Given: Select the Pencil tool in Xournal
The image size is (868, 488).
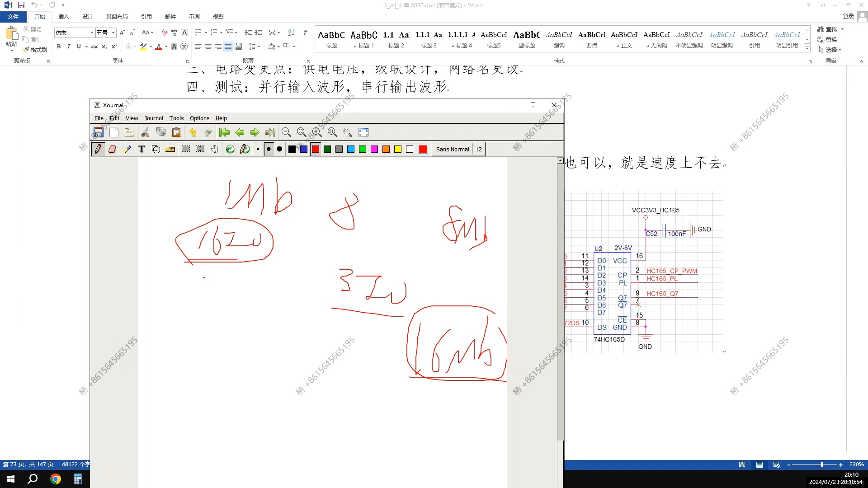Looking at the screenshot, I should click(x=98, y=149).
